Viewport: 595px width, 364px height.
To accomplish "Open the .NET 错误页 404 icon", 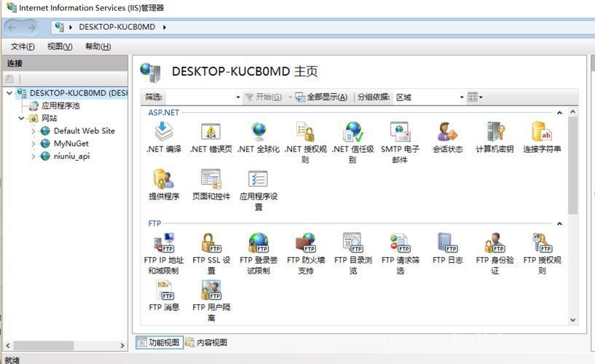I will 210,132.
